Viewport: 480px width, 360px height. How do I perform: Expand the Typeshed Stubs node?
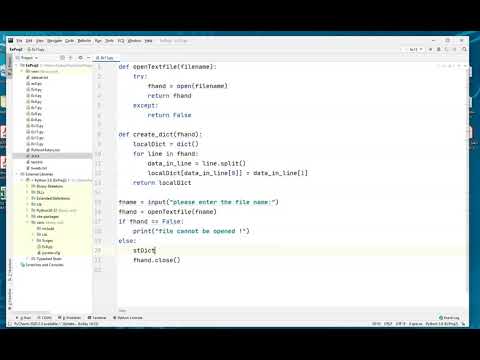[x=27, y=258]
